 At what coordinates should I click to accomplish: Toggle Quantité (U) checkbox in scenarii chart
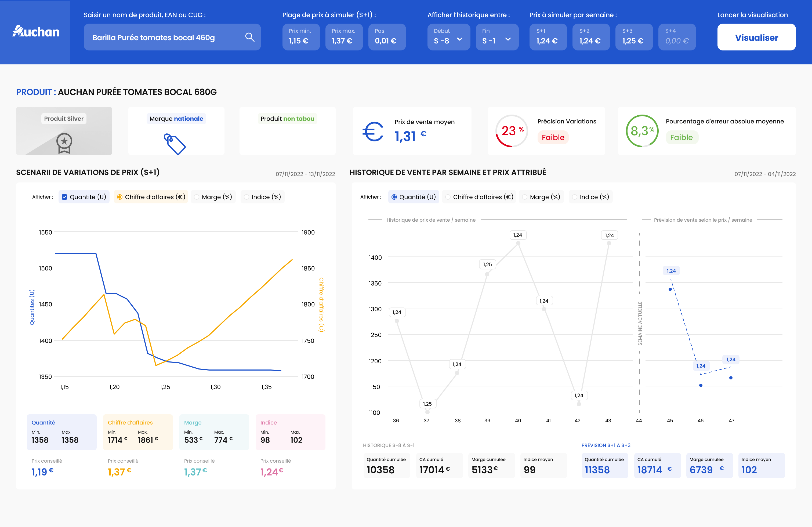tap(64, 197)
